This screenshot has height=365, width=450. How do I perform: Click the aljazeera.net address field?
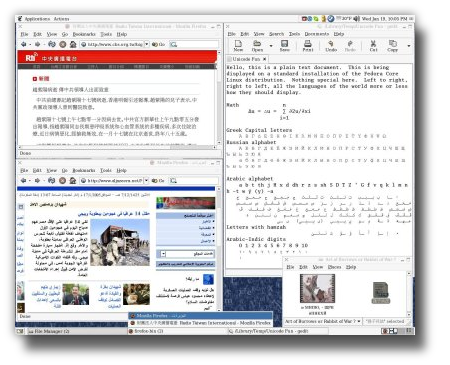pyautogui.click(x=112, y=180)
